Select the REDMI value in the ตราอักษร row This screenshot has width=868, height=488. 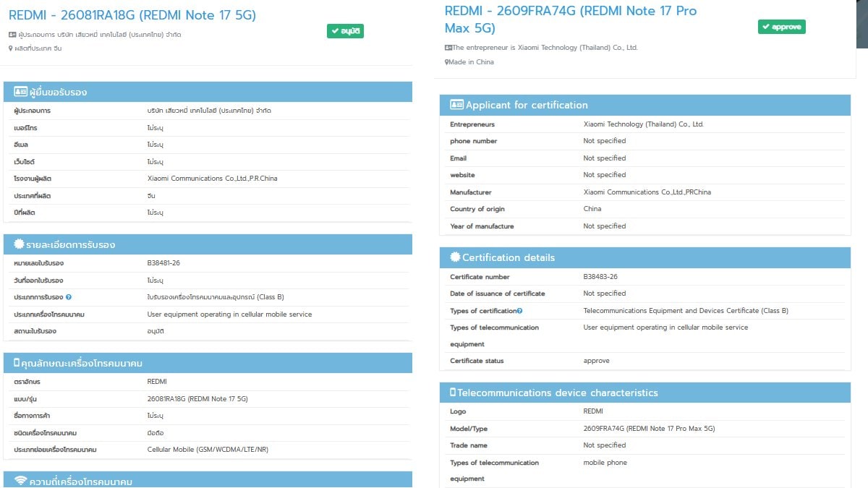pos(157,382)
